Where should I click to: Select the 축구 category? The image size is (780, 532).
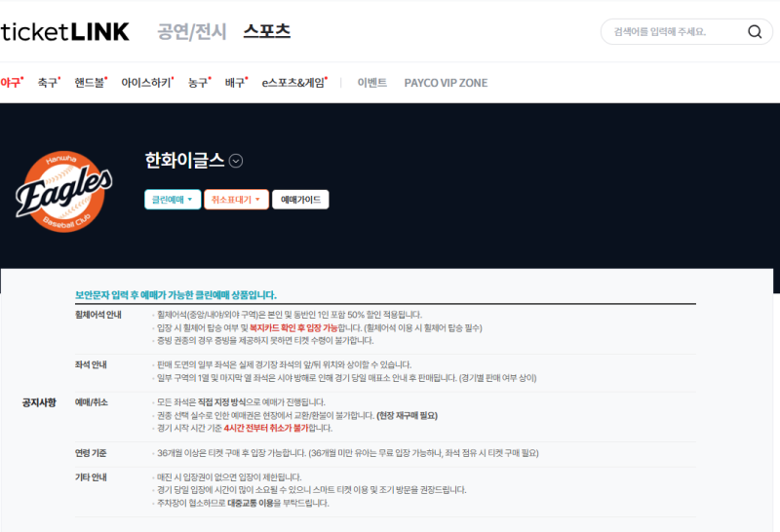48,83
